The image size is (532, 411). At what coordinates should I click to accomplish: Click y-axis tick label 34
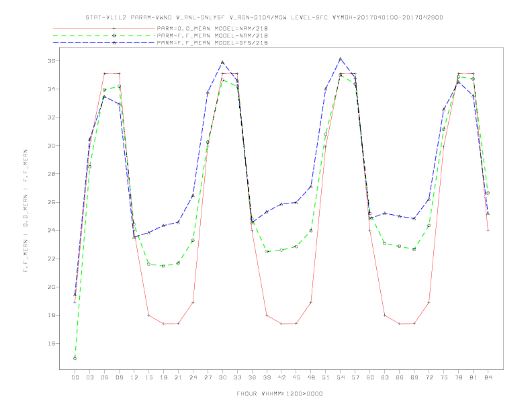point(51,89)
